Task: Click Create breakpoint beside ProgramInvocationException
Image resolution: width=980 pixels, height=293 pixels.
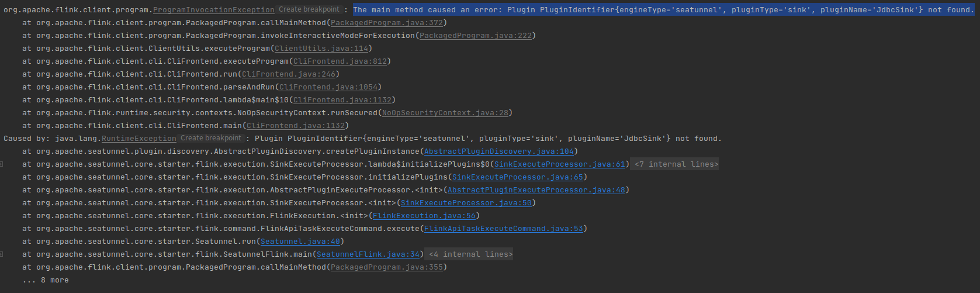Action: click(309, 9)
